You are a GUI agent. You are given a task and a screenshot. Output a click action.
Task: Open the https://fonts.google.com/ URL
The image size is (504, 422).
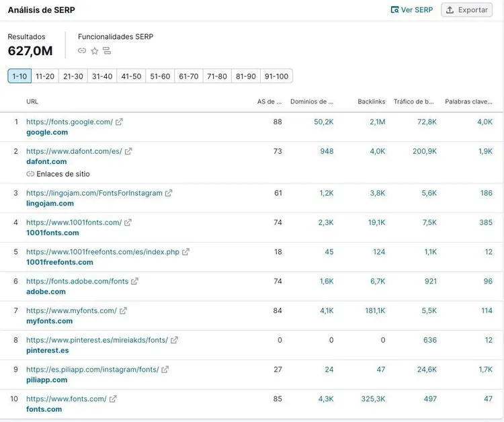pos(69,122)
